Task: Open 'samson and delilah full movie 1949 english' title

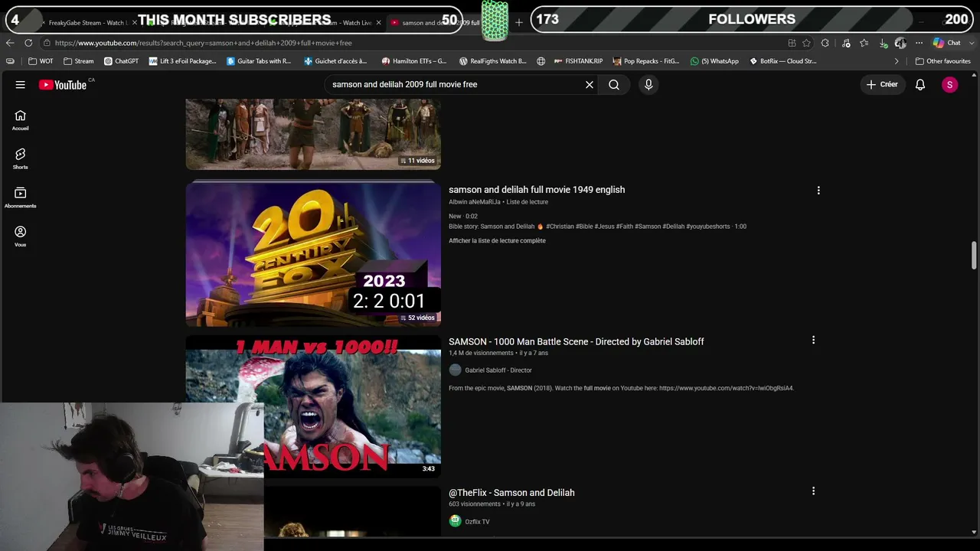Action: tap(537, 190)
